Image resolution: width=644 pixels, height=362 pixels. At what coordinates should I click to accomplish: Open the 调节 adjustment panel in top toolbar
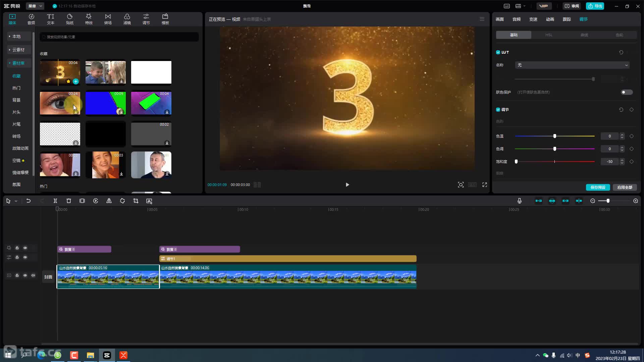point(146,19)
